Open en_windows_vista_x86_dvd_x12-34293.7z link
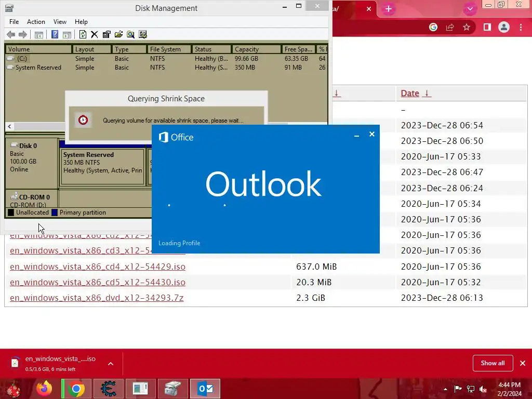Viewport: 532px width, 399px height. [97, 298]
